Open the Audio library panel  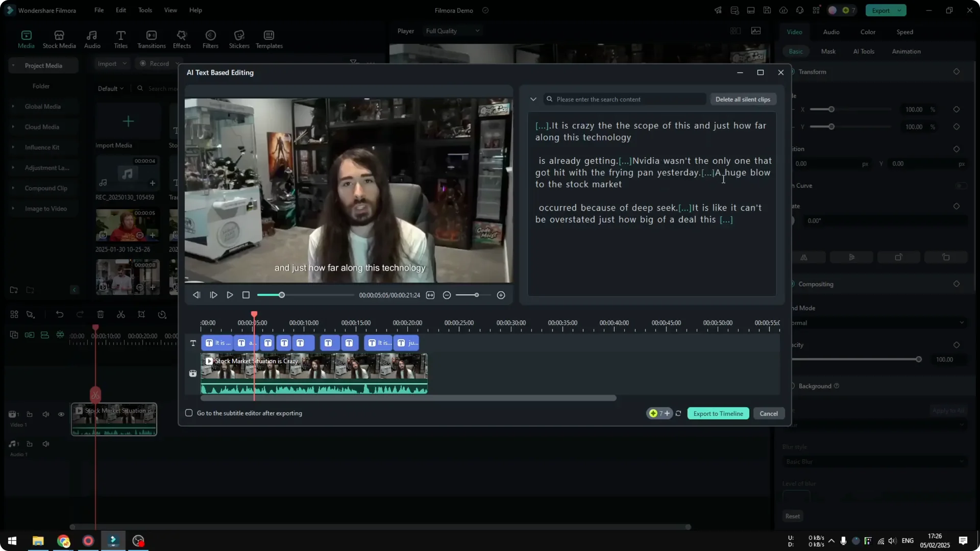[92, 39]
